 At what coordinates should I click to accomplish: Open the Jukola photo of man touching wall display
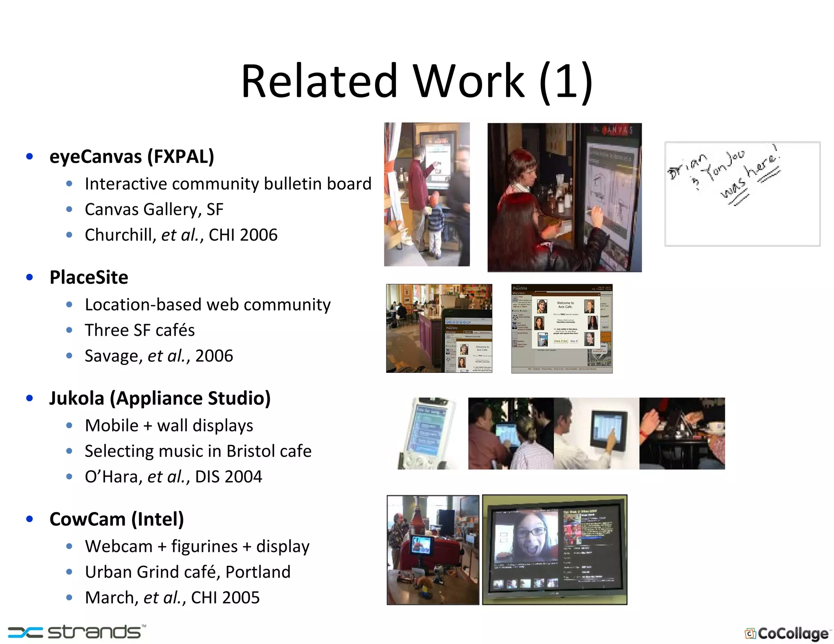pyautogui.click(x=596, y=434)
